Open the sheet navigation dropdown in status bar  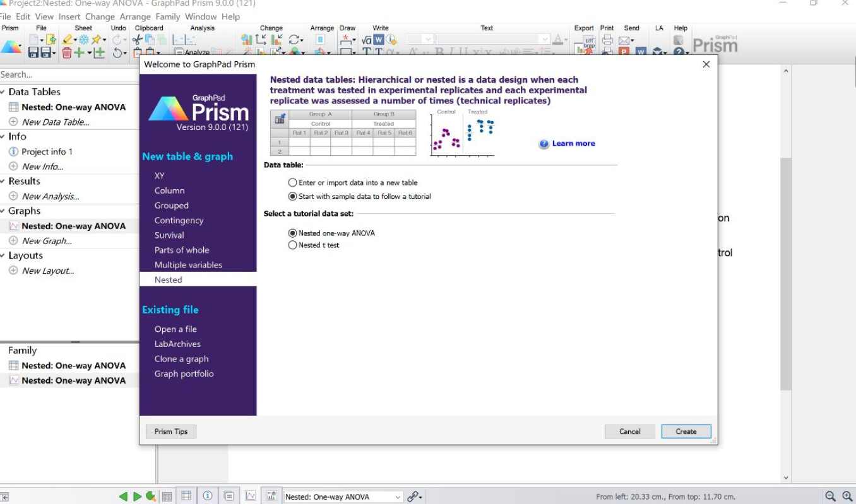click(x=398, y=496)
